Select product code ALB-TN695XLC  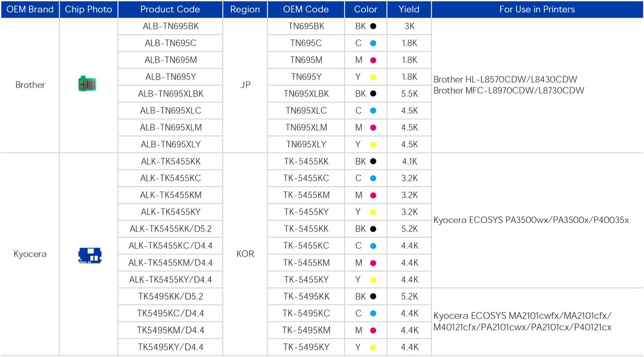tap(171, 111)
